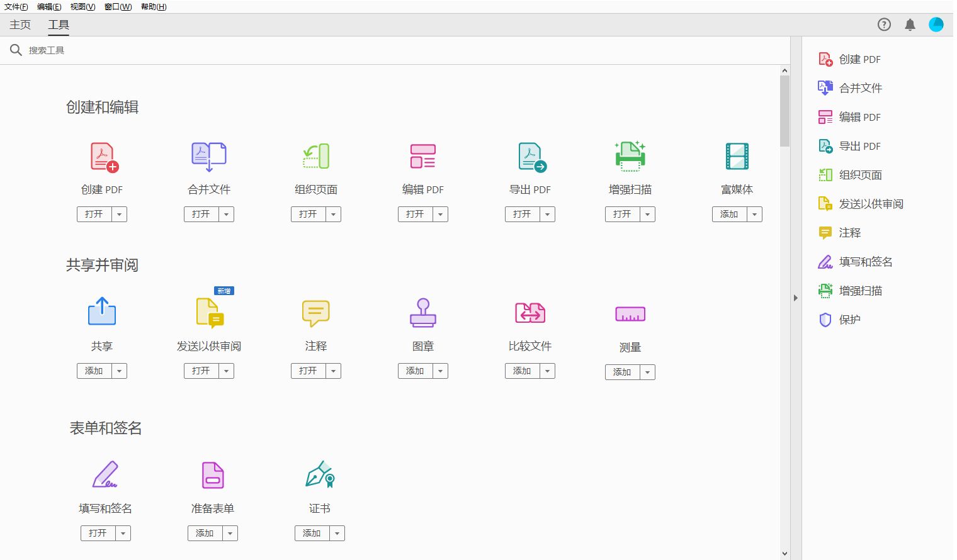Expand the right panel collapse arrow
This screenshot has width=957, height=560.
(x=796, y=298)
